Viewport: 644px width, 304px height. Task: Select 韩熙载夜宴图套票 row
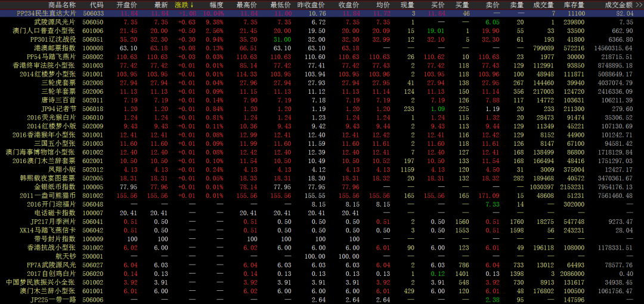pyautogui.click(x=322, y=178)
